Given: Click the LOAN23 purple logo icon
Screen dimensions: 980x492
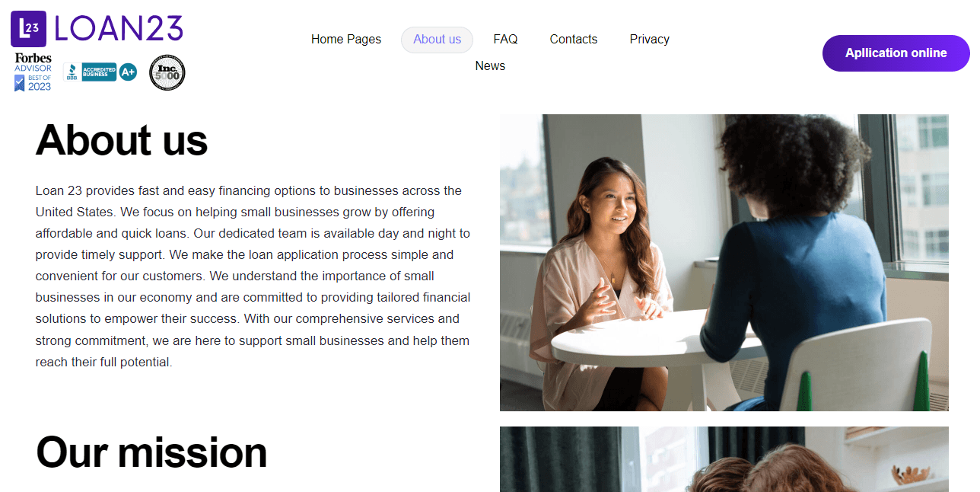Looking at the screenshot, I should [x=28, y=29].
